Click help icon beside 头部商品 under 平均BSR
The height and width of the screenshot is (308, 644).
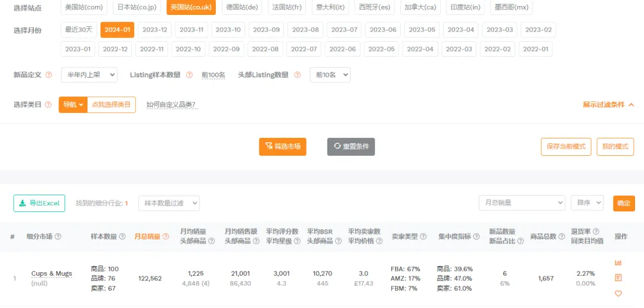(x=338, y=241)
